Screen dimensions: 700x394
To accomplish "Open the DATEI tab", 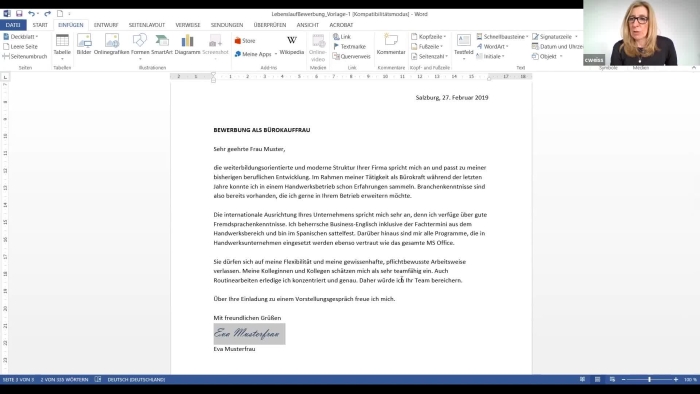I will pyautogui.click(x=13, y=25).
